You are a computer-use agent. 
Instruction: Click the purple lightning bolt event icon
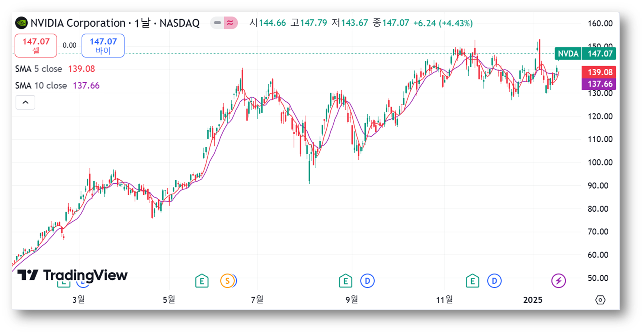(x=558, y=281)
